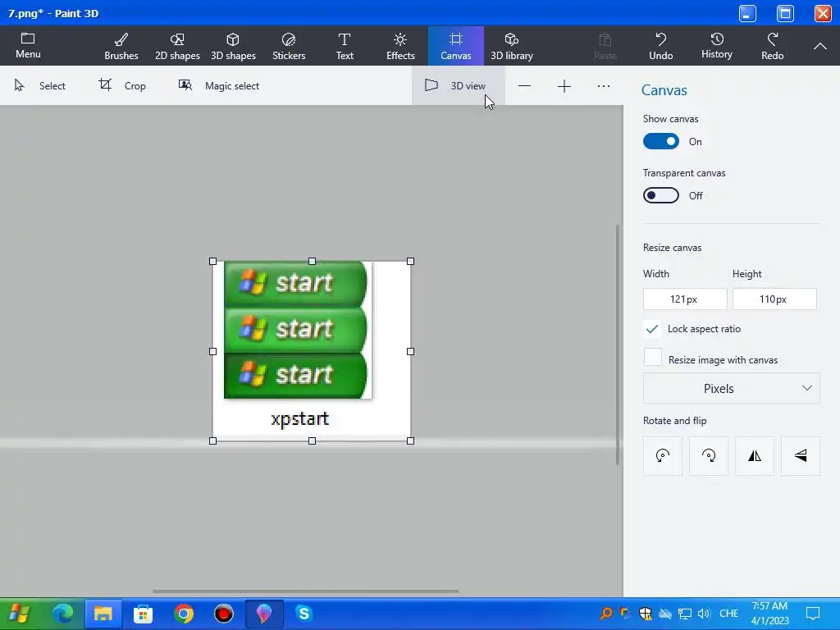Select the Text tool
Viewport: 840px width, 630px height.
[345, 46]
